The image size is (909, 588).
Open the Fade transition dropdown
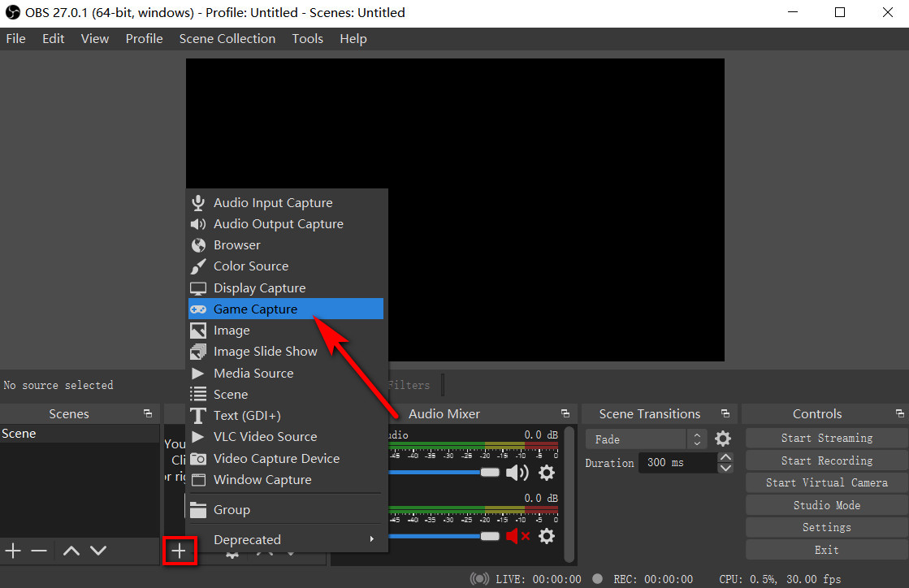click(x=647, y=439)
